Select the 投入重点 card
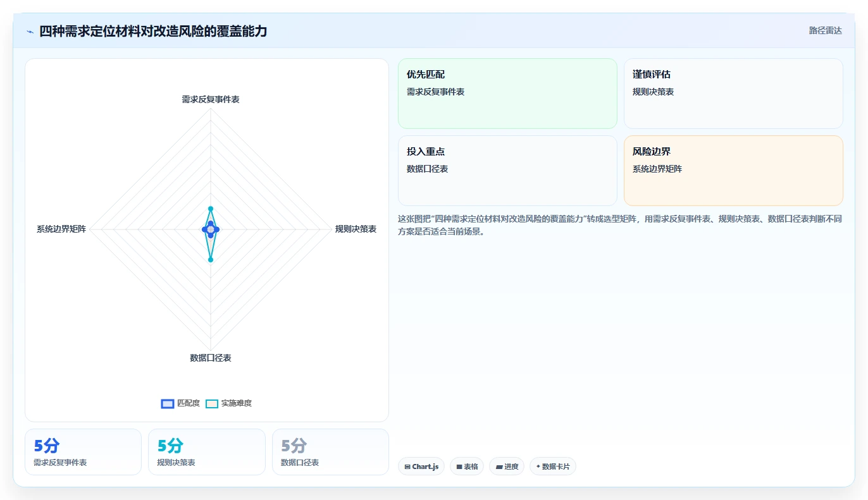 click(x=507, y=171)
